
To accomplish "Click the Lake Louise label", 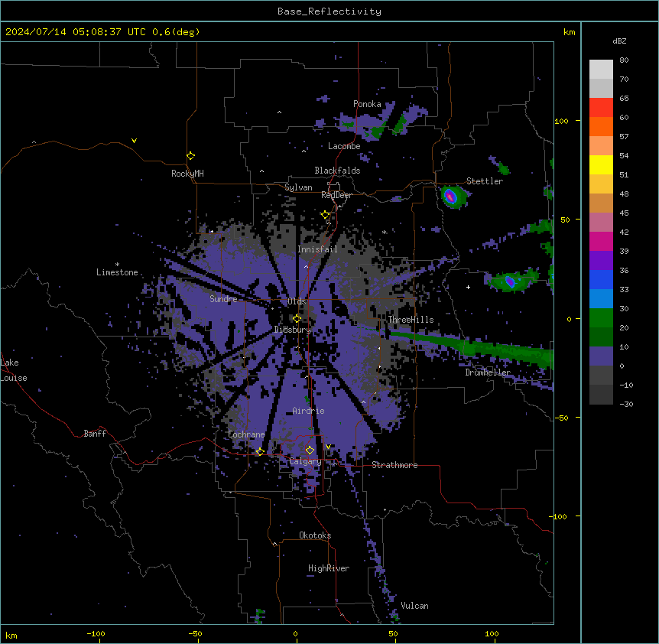I will point(14,370).
